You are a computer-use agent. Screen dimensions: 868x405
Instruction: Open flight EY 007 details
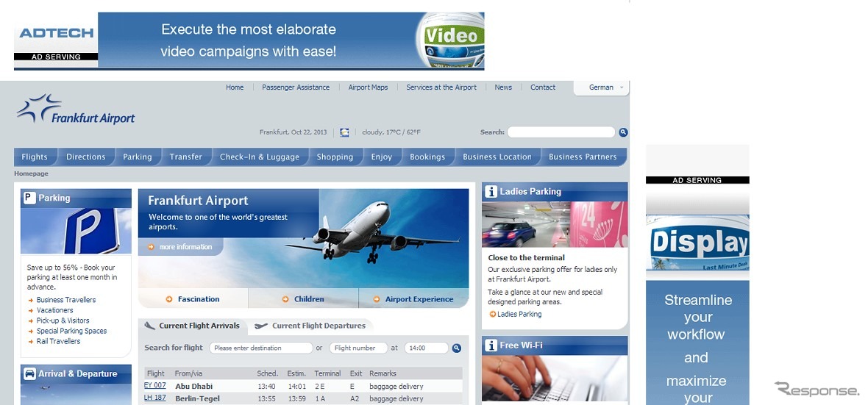pos(155,386)
